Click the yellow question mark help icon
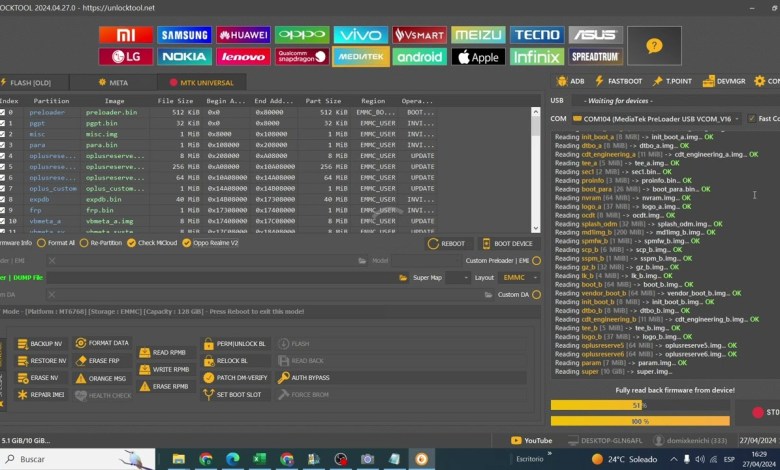 (654, 45)
